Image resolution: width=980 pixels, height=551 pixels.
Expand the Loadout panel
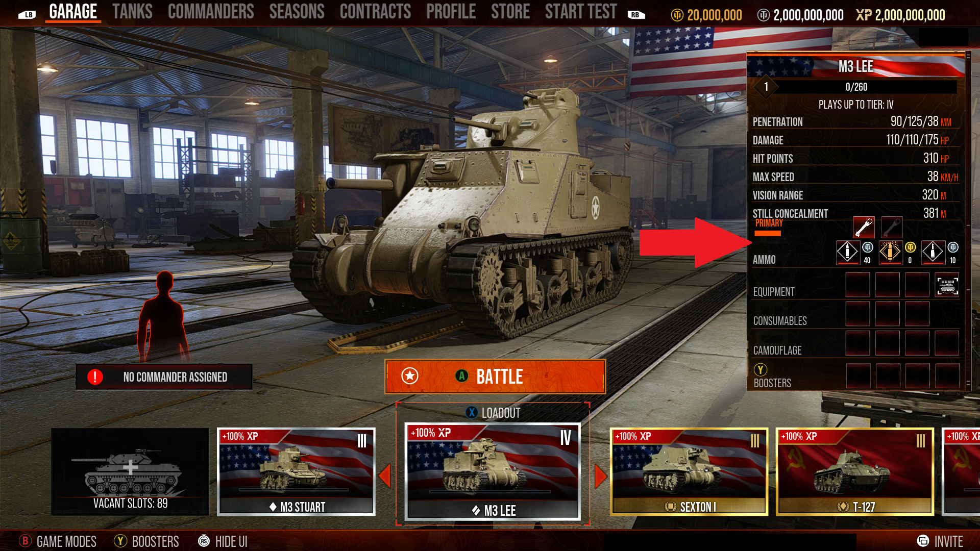click(493, 413)
